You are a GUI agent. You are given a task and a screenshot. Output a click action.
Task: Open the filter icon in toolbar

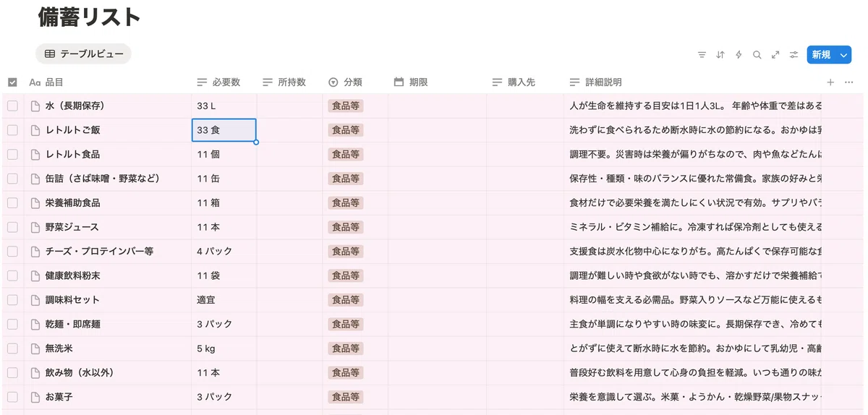(702, 54)
